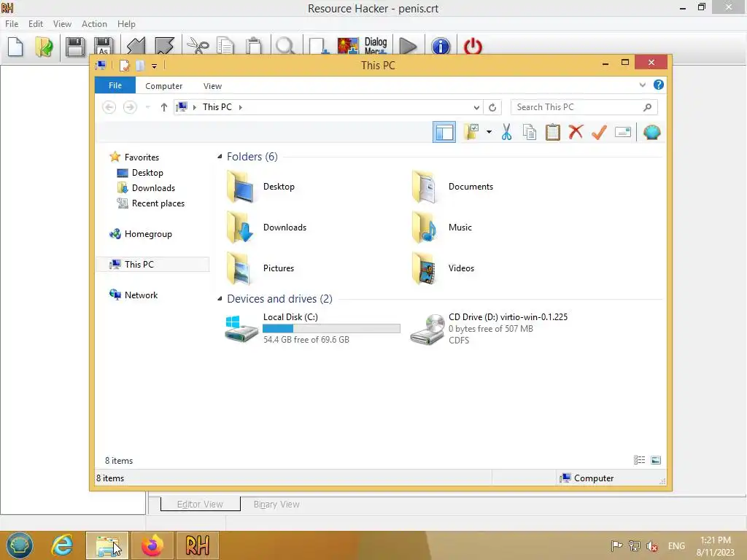Click Explorer Help question mark icon
Image resolution: width=747 pixels, height=560 pixels.
coord(659,85)
